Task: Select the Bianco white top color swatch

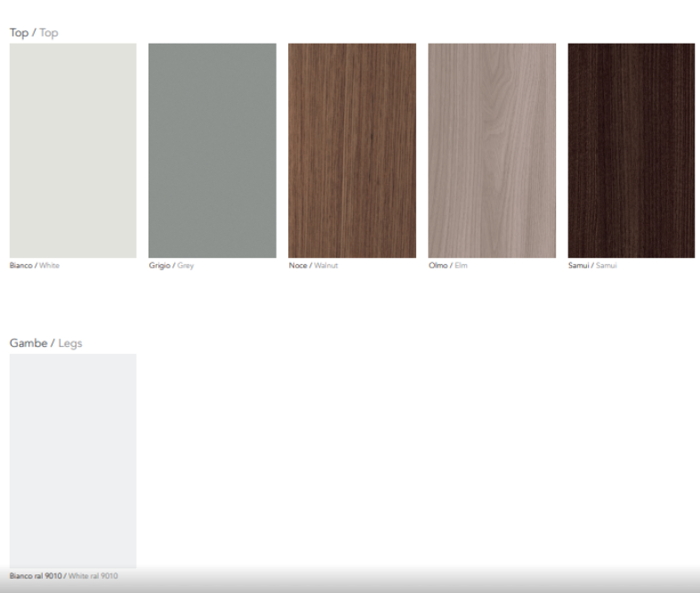Action: pyautogui.click(x=73, y=150)
